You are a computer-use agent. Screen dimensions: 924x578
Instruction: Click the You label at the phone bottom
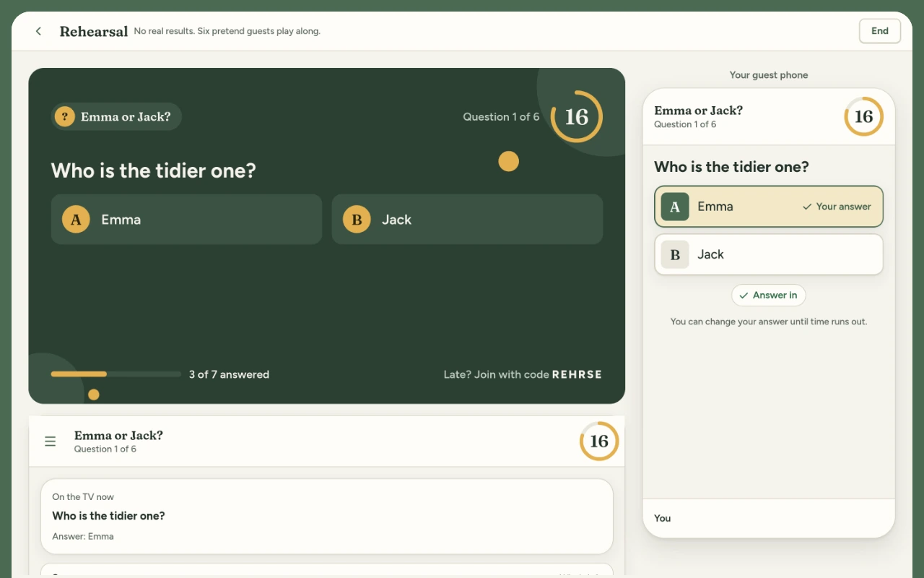tap(663, 518)
